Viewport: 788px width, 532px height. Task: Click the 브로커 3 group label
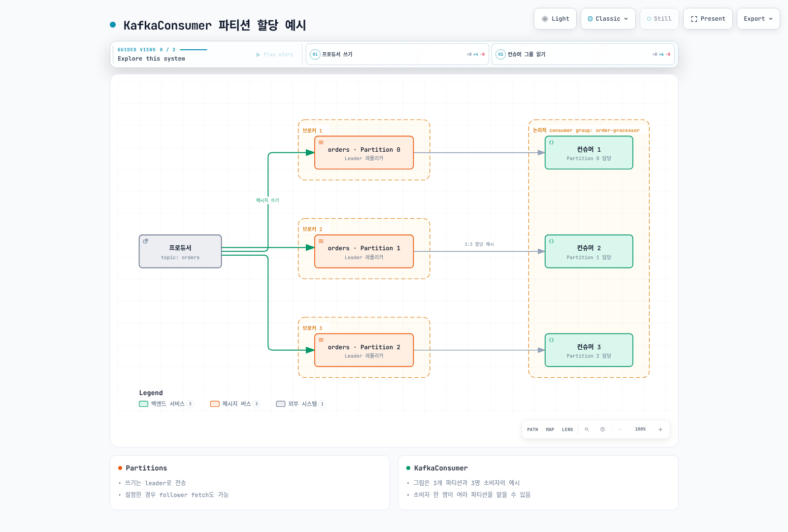(x=312, y=328)
